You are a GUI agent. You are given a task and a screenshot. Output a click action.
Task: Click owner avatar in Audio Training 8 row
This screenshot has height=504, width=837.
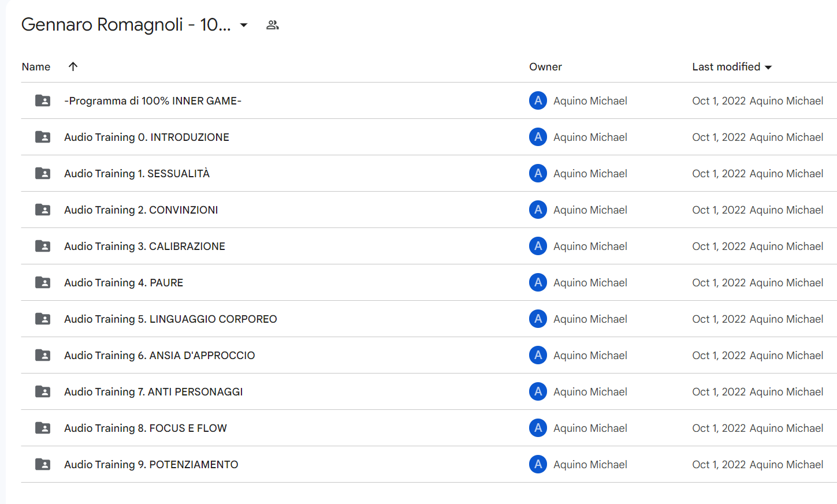[x=538, y=428]
